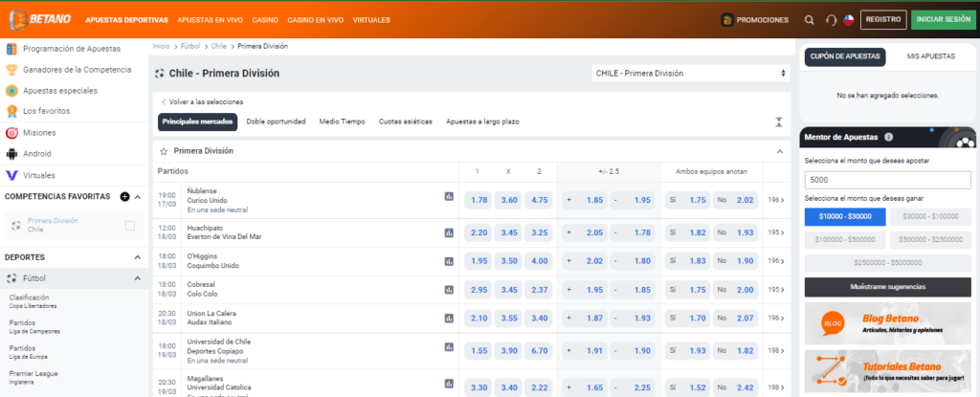Click the Fútbol ball icon in Deportes
Viewport: 980px width, 397px height.
tap(11, 278)
